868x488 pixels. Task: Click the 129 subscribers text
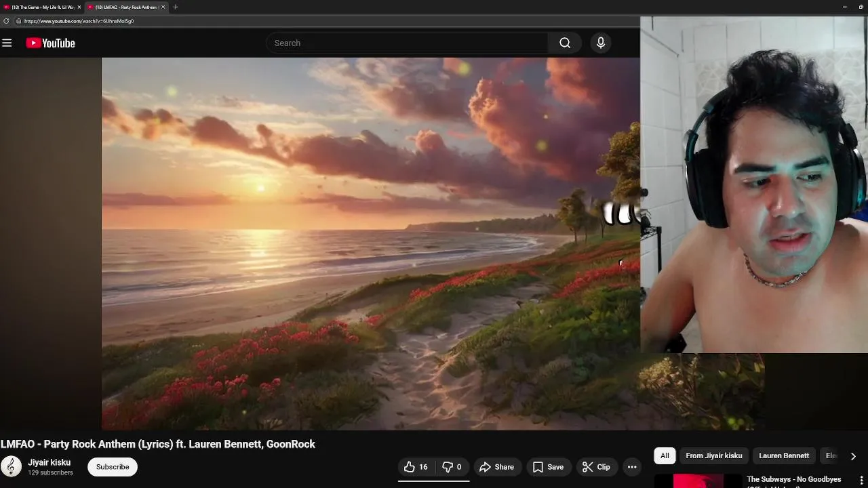click(50, 472)
